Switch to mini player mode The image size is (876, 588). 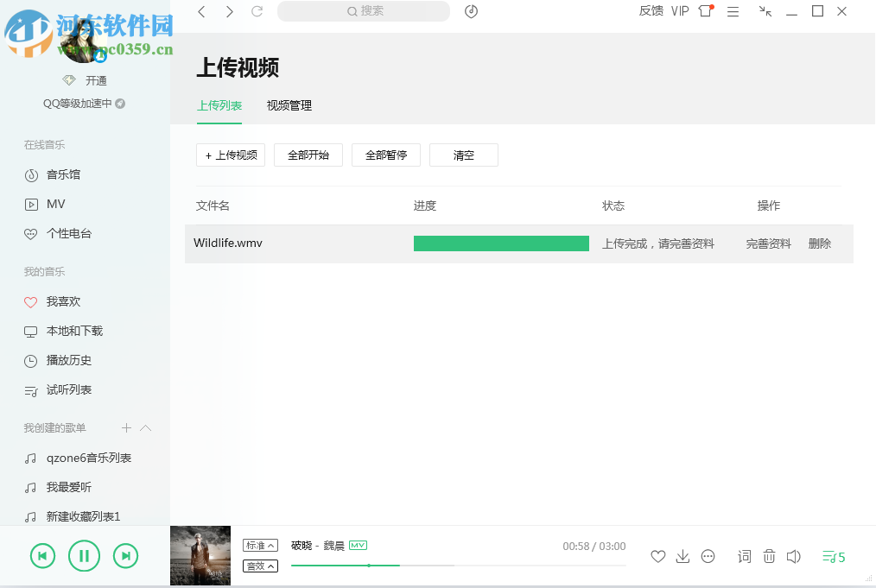click(x=765, y=11)
